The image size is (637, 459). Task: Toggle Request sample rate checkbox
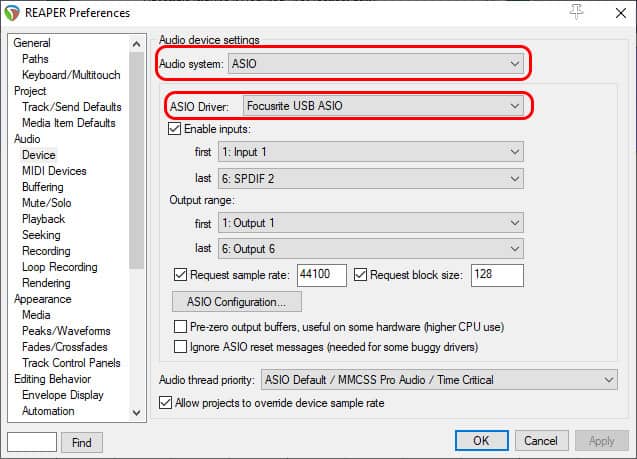point(180,275)
